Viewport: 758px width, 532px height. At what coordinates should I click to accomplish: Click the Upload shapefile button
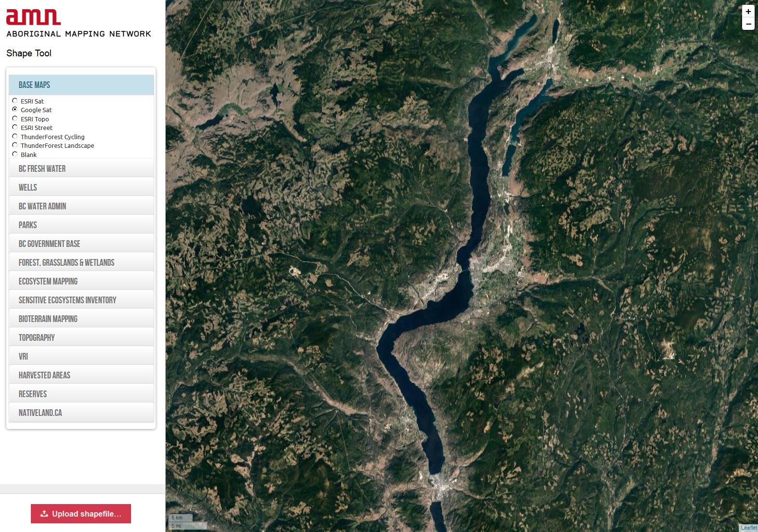pyautogui.click(x=81, y=514)
